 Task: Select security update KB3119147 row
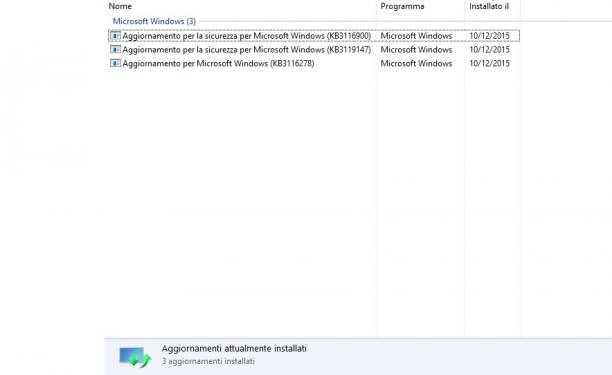coord(314,50)
